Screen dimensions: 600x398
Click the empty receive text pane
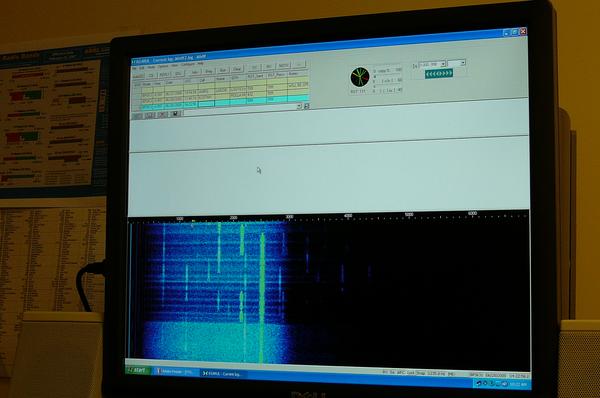329,180
